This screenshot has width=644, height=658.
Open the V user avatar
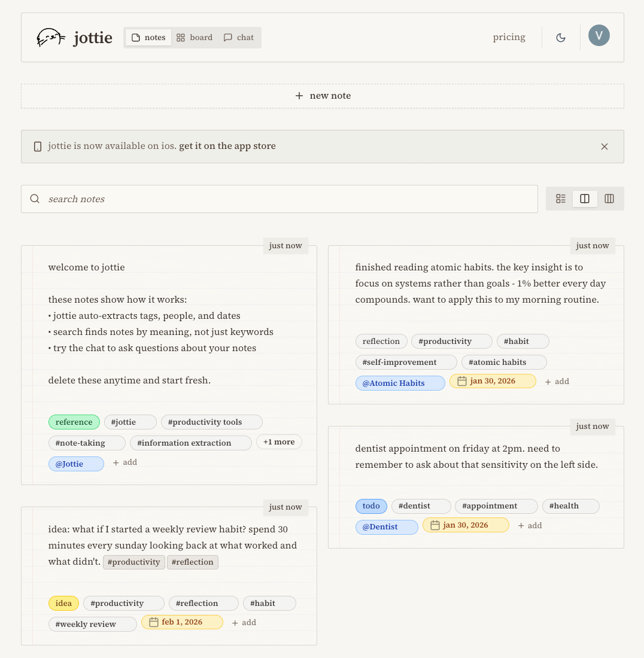(599, 35)
